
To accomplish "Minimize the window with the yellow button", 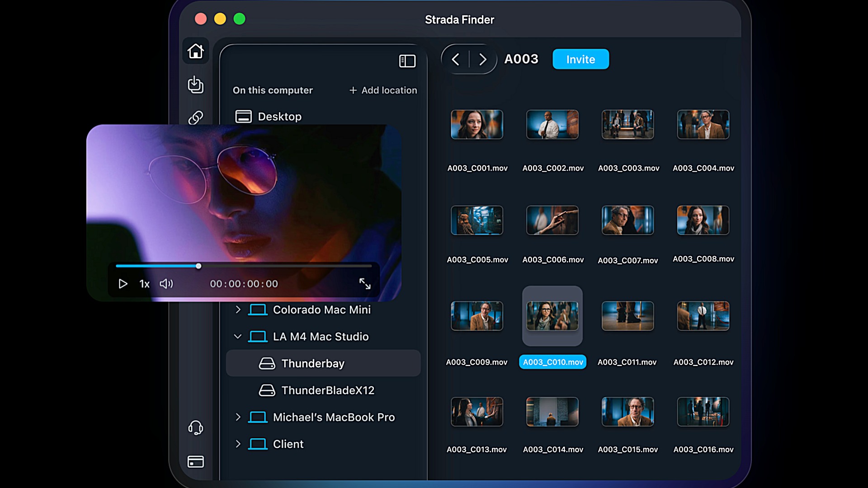I will (220, 19).
